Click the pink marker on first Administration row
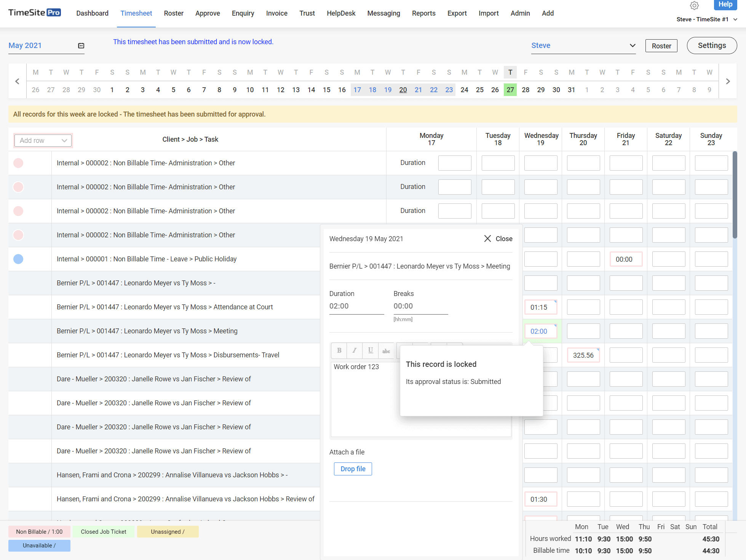The image size is (746, 560). coord(18,163)
